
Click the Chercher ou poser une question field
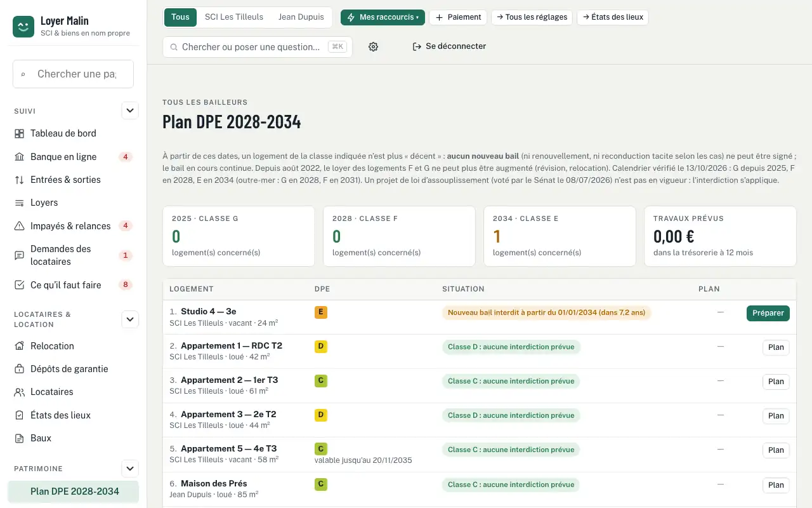pos(258,47)
